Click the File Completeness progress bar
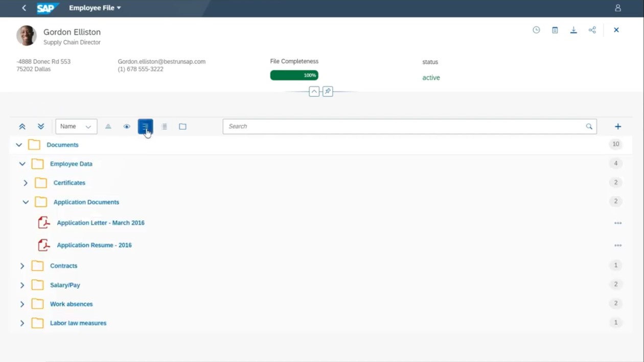Viewport: 644px width, 362px height. (294, 75)
